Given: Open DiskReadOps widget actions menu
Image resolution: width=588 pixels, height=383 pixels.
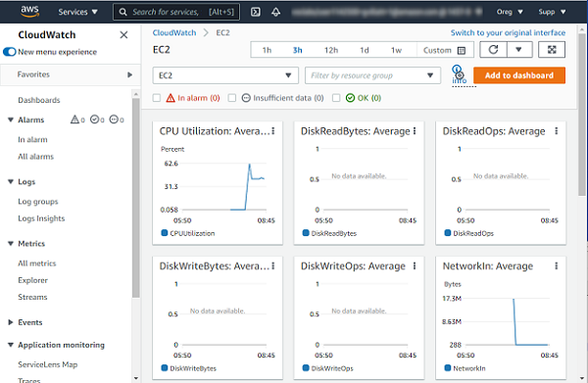Looking at the screenshot, I should click(556, 131).
